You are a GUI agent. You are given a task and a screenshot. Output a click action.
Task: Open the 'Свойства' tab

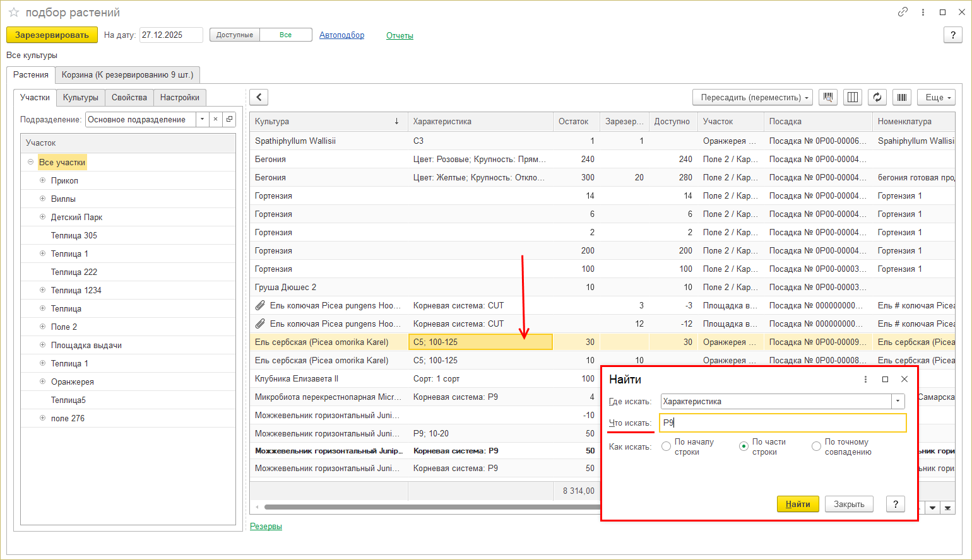click(129, 98)
